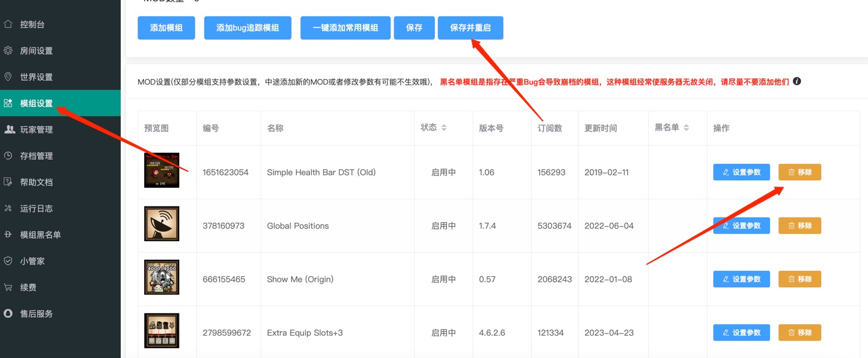
Task: Click the 存档管理 clock icon
Action: (x=8, y=156)
